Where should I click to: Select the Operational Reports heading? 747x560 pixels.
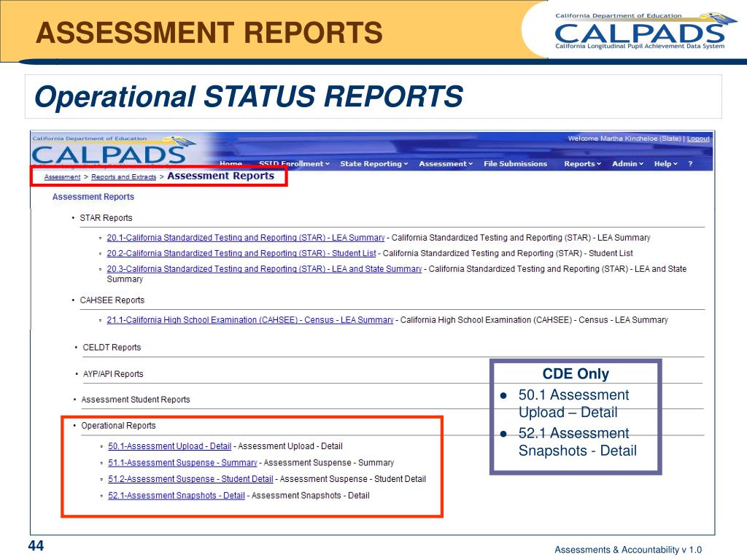[x=118, y=425]
